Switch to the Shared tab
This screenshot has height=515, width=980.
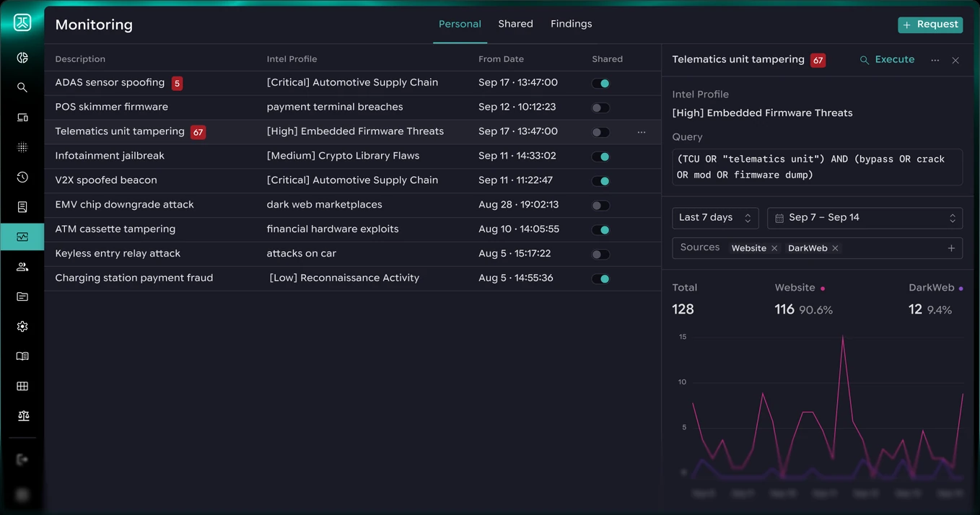point(515,24)
